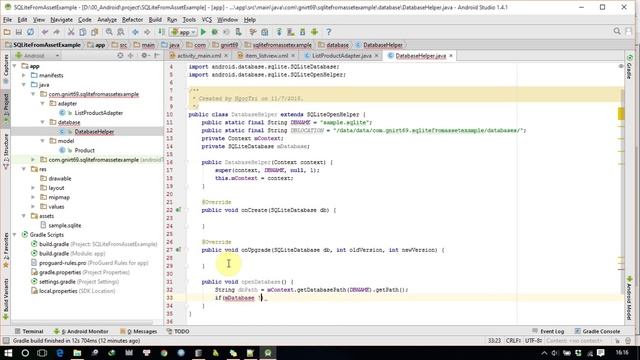Click the Save All toolbar icon
The image size is (640, 360).
(19, 32)
